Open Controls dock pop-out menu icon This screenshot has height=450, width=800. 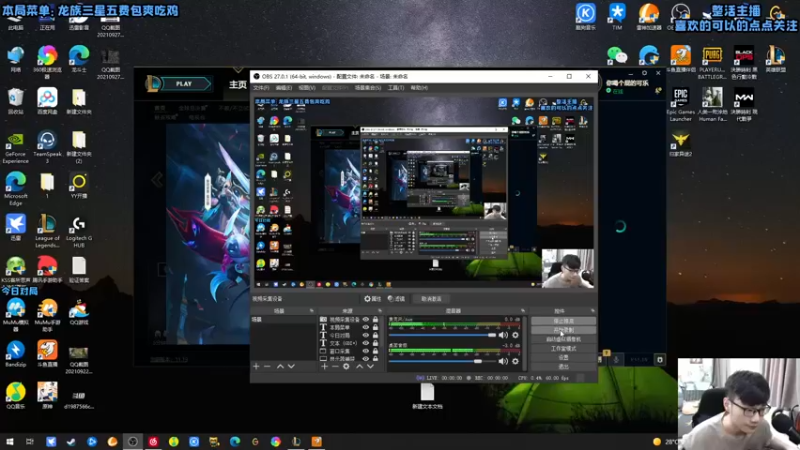click(x=592, y=311)
